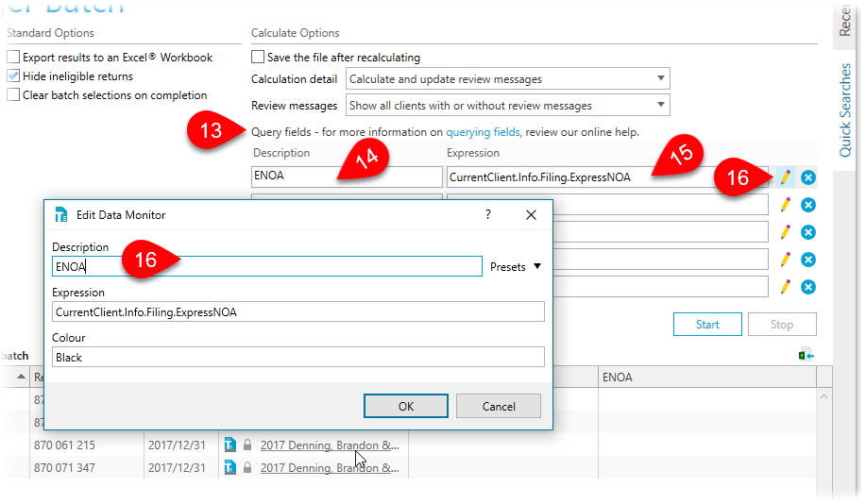
Task: Open the Review messages dropdown
Action: [508, 105]
